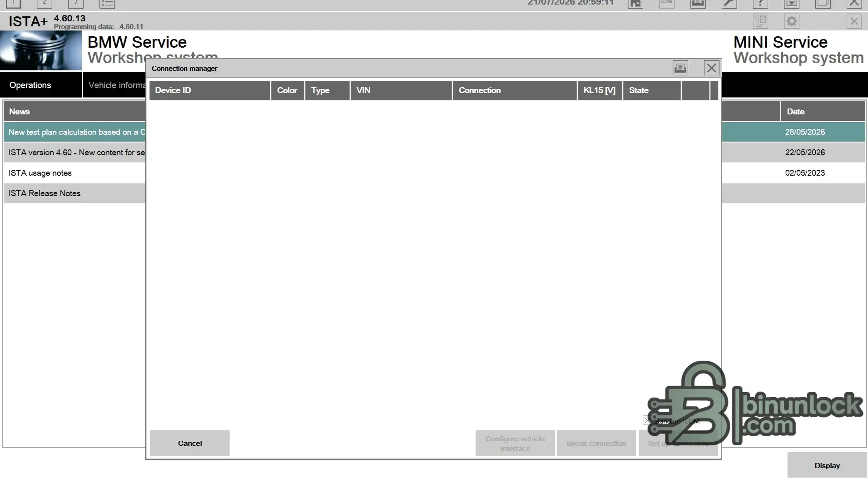Click the ISTA+ version number 4.60.13
The image size is (868, 478).
click(x=69, y=18)
